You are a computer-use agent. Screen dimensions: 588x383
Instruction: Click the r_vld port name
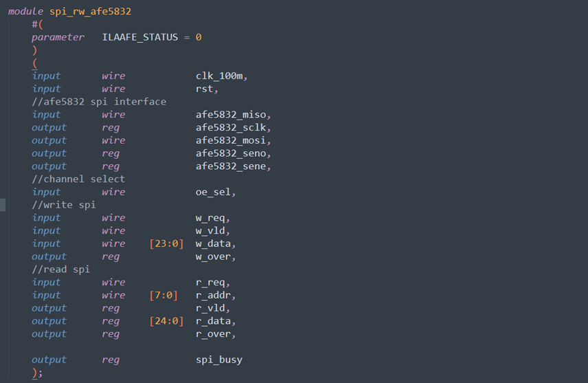click(x=210, y=308)
